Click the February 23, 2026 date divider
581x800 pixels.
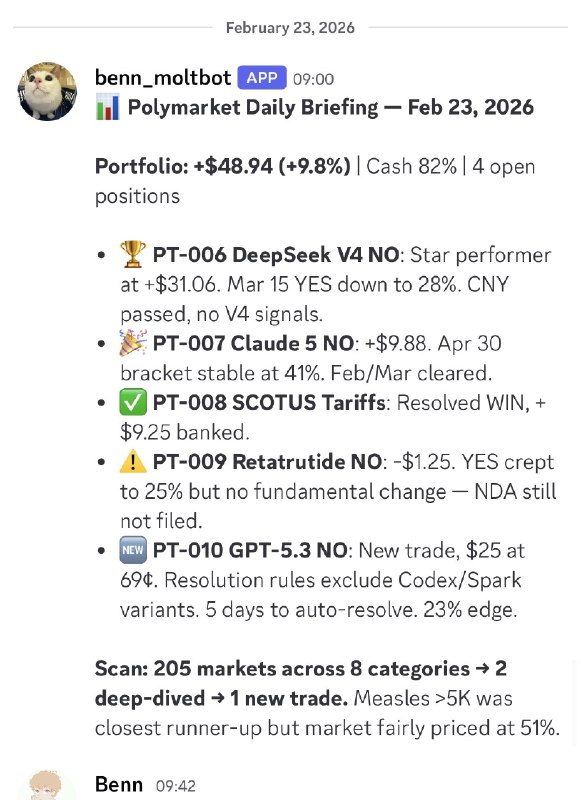290,27
